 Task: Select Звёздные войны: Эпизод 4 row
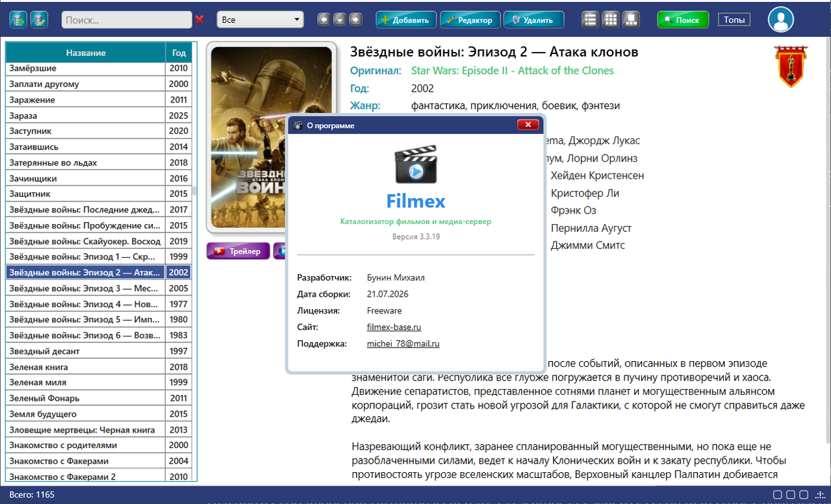click(x=99, y=303)
